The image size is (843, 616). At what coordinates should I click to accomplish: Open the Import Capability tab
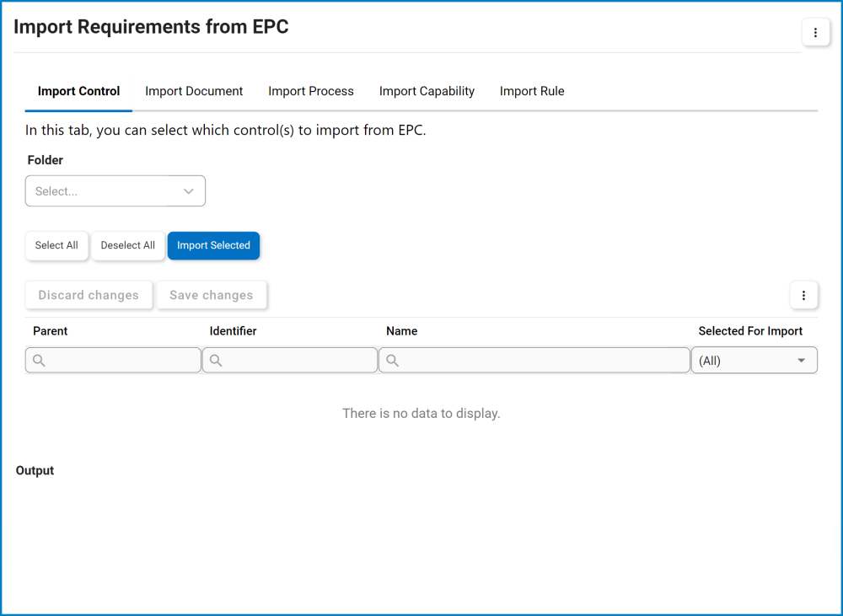pos(427,91)
